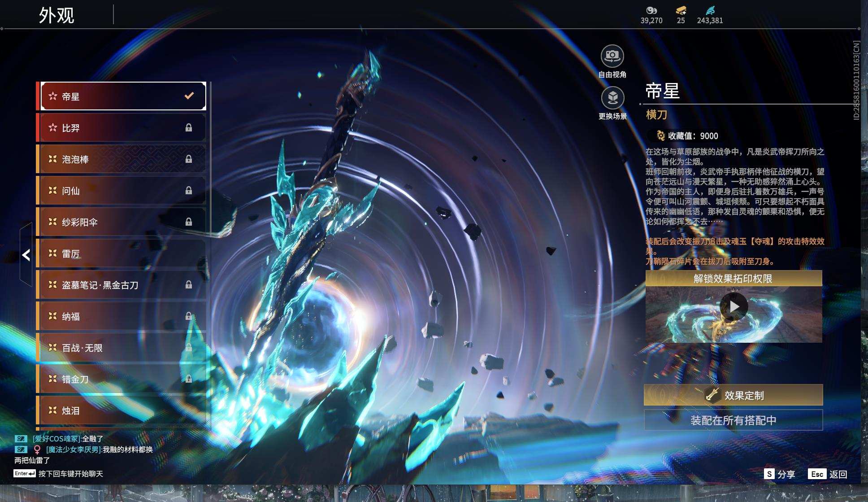Click the 装配在所有搭配中 button
The width and height of the screenshot is (868, 502).
click(x=733, y=420)
